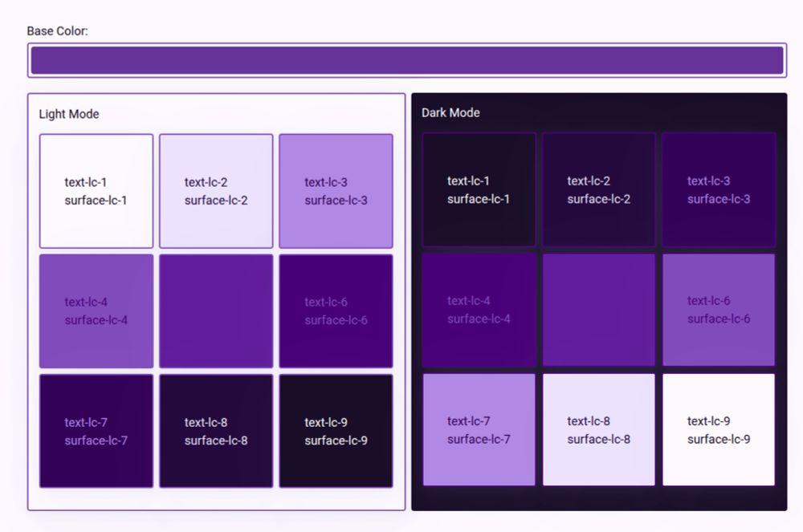Click the Light Mode heading
The height and width of the screenshot is (532, 803).
pyautogui.click(x=69, y=114)
